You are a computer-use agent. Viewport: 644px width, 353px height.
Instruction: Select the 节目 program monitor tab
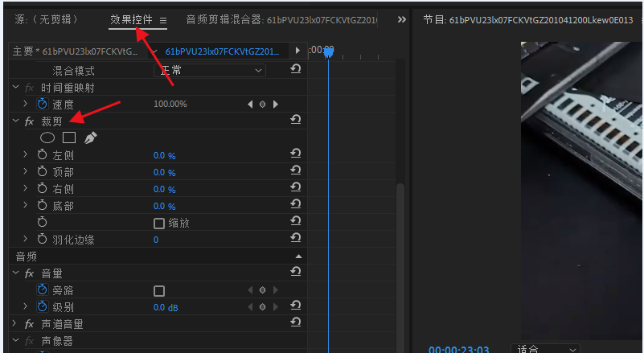(x=528, y=20)
